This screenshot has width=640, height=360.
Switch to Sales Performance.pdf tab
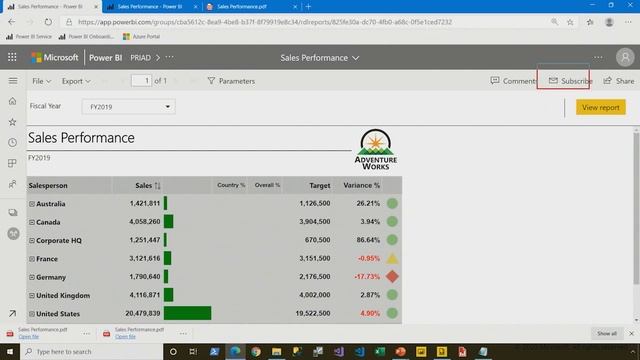(x=242, y=7)
